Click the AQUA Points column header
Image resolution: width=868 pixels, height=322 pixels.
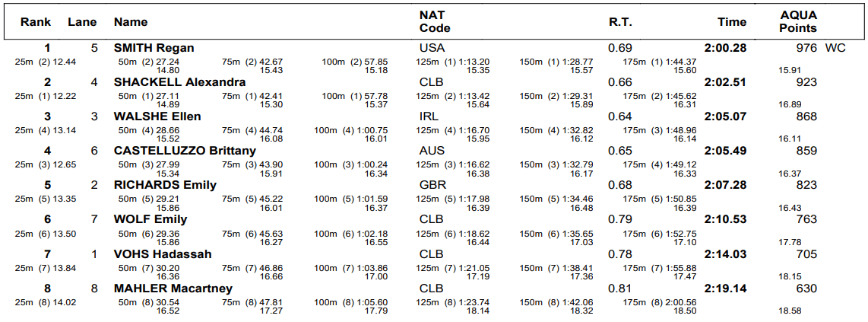pyautogui.click(x=798, y=21)
